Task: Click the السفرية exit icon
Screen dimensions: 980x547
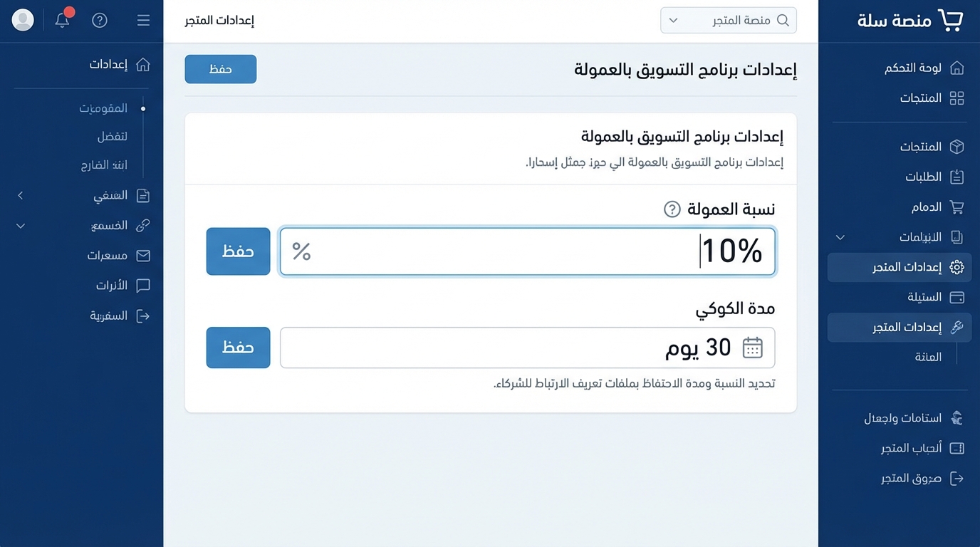Action: (x=143, y=316)
